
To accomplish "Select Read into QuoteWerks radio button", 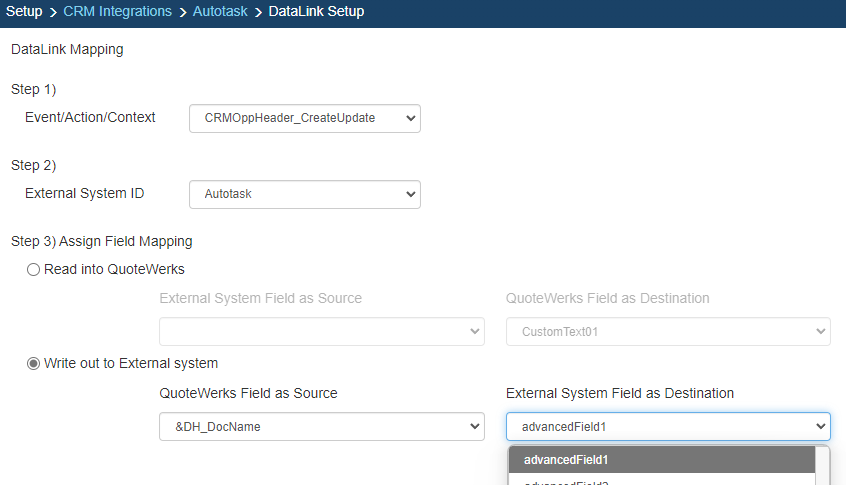I will (x=33, y=269).
